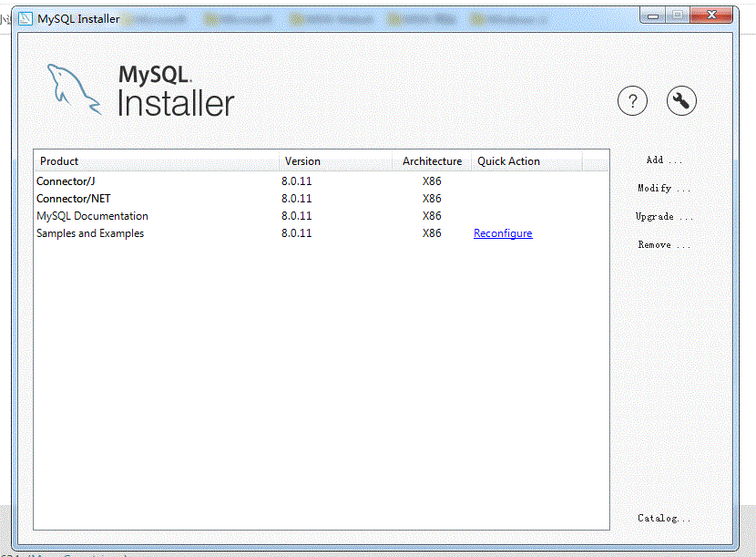This screenshot has width=756, height=557.
Task: Click X86 architecture cell of MySQL Documentation
Action: [432, 216]
